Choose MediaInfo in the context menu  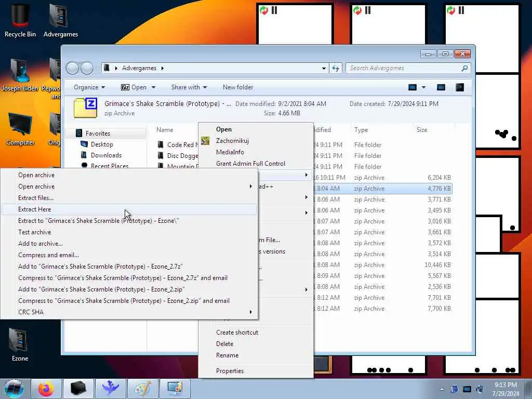pyautogui.click(x=256, y=152)
